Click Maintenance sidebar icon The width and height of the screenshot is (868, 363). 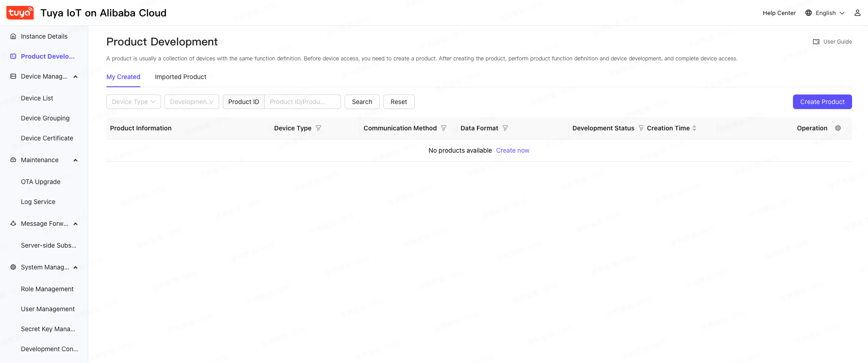13,160
